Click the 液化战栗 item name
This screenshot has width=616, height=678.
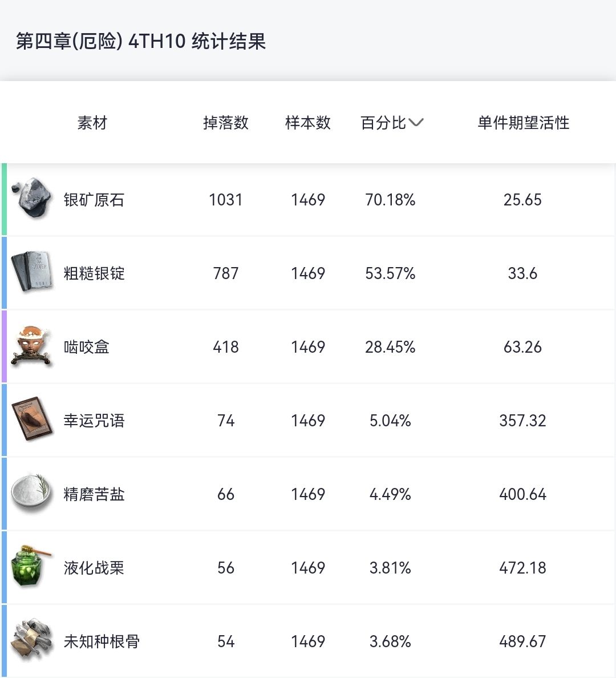(94, 568)
